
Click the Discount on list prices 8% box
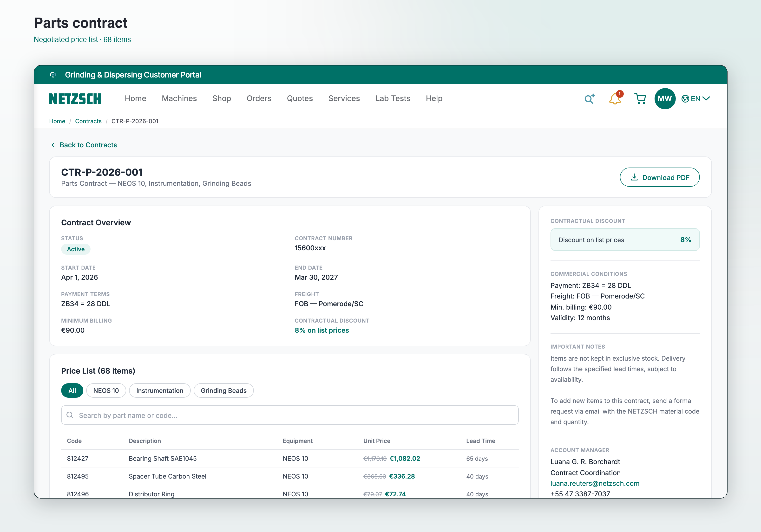(625, 240)
